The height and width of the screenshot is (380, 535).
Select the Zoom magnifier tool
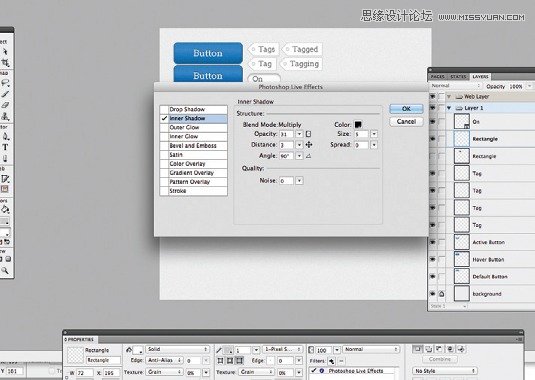click(x=5, y=271)
